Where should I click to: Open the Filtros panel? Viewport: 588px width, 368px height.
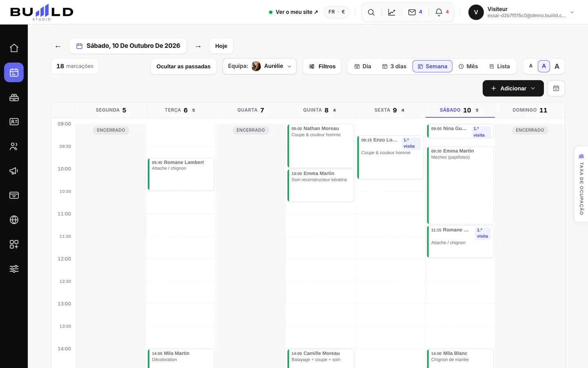322,66
